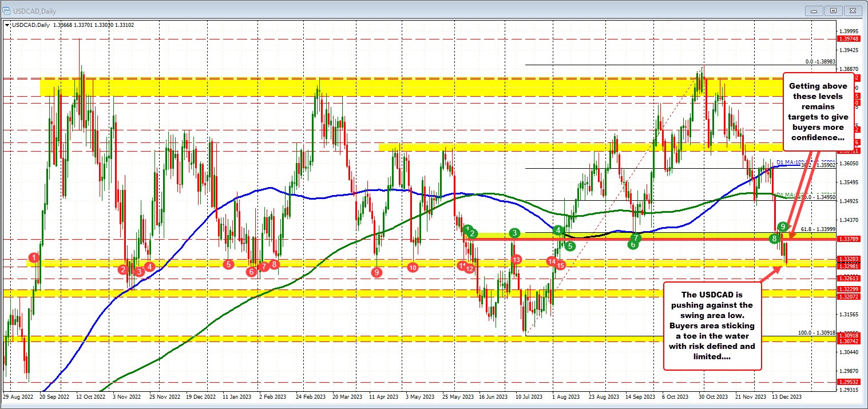Click red marker 13 above the 10 Jul 2023 candles
This screenshot has height=409, width=868.
(x=516, y=259)
